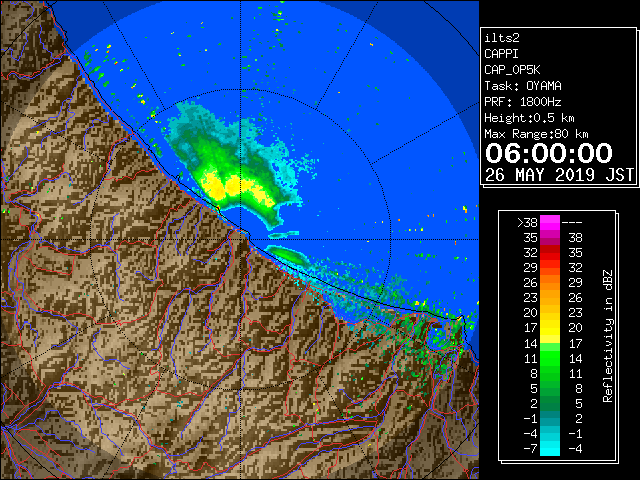
Task: Pick the orange swatch beside legend value 26
Action: tap(550, 283)
